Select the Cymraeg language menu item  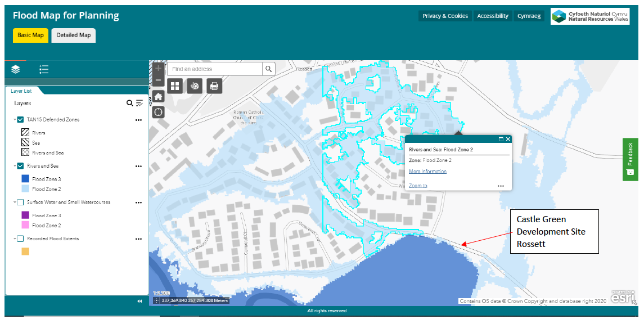tap(528, 16)
